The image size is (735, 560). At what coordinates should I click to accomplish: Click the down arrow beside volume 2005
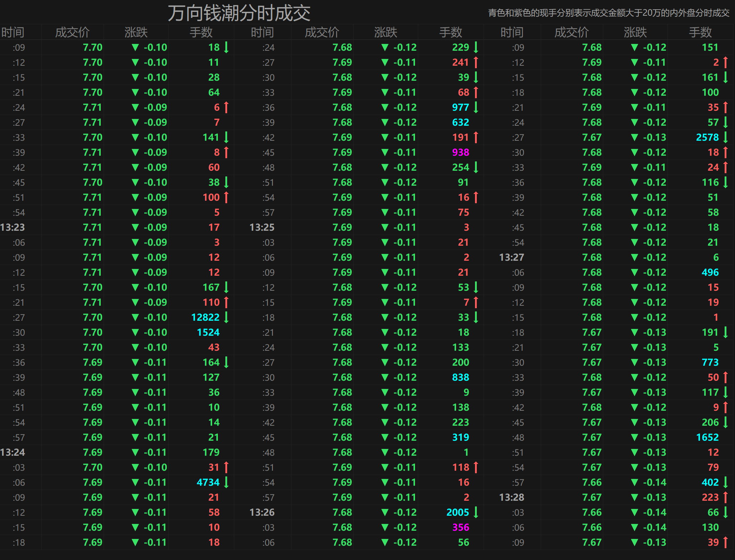tap(476, 512)
